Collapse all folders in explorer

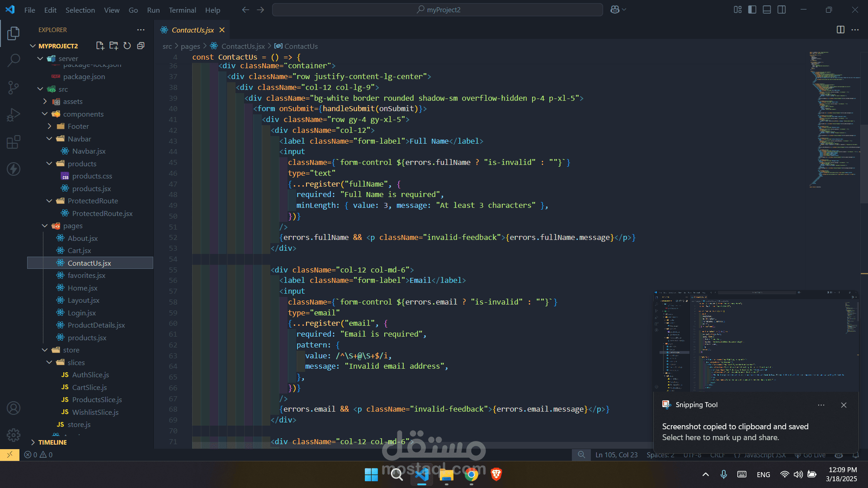(141, 46)
